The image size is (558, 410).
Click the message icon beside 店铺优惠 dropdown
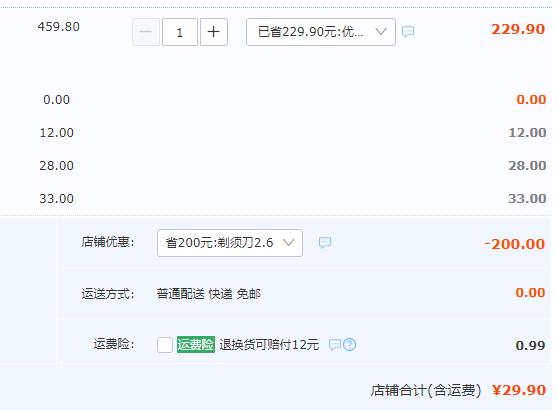325,243
